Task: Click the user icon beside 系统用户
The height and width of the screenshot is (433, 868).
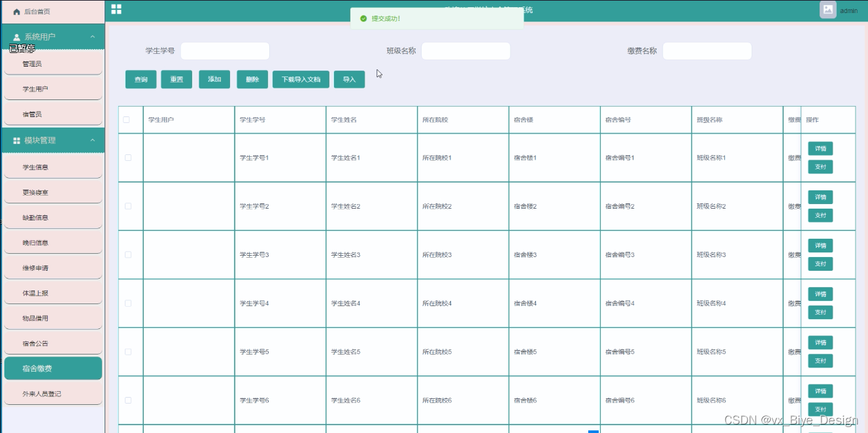Action: click(17, 37)
